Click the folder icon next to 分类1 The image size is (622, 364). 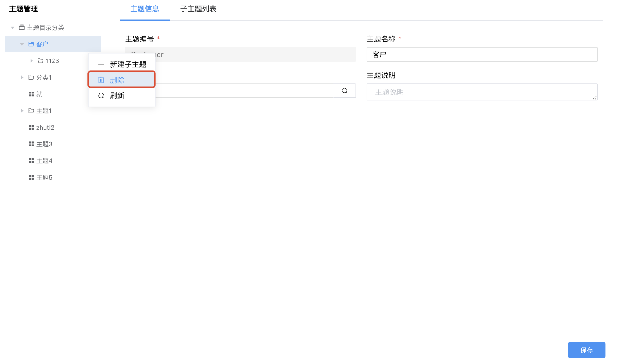tap(31, 77)
